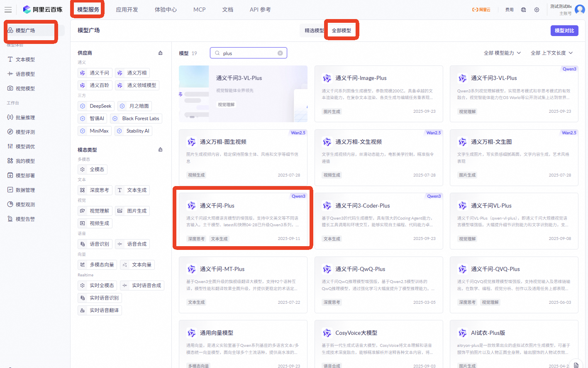Image resolution: width=588 pixels, height=368 pixels.
Task: Click the floating document icon button
Action: pyautogui.click(x=576, y=365)
